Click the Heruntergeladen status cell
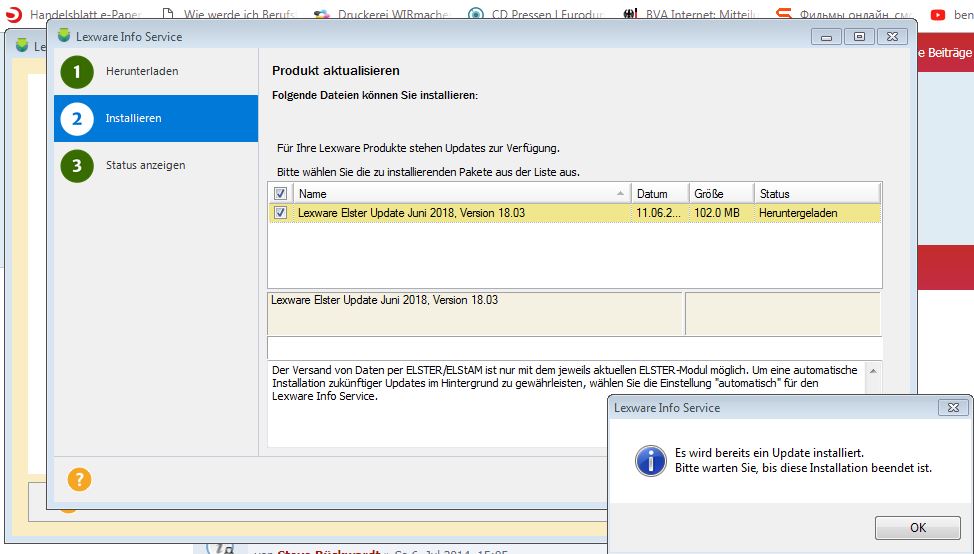The image size is (974, 554). point(798,212)
